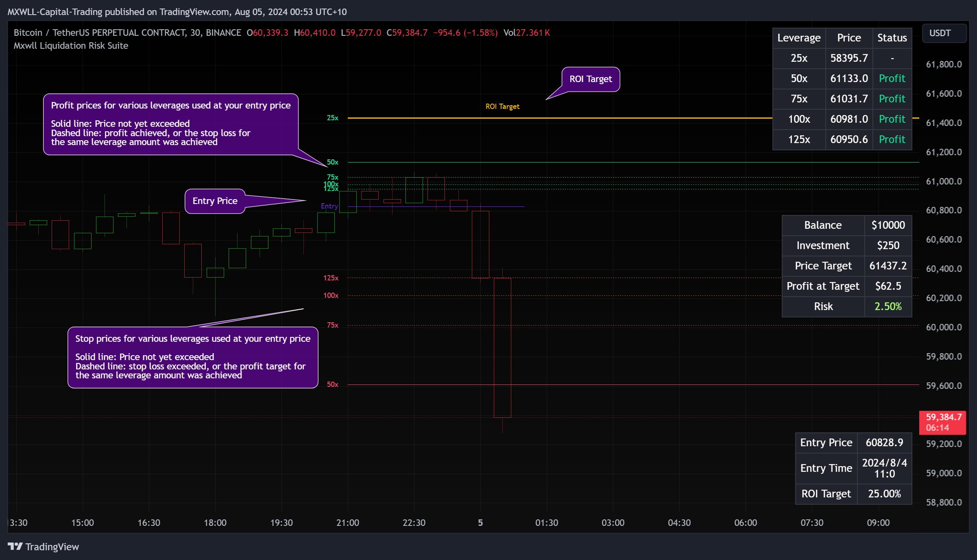
Task: Click the orange ROI Target line label
Action: [x=502, y=106]
